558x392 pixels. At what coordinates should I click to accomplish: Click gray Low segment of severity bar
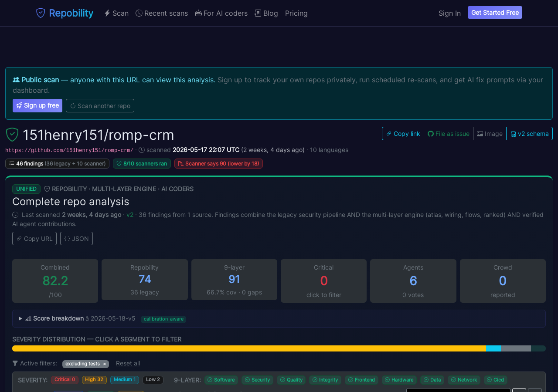coord(516,348)
